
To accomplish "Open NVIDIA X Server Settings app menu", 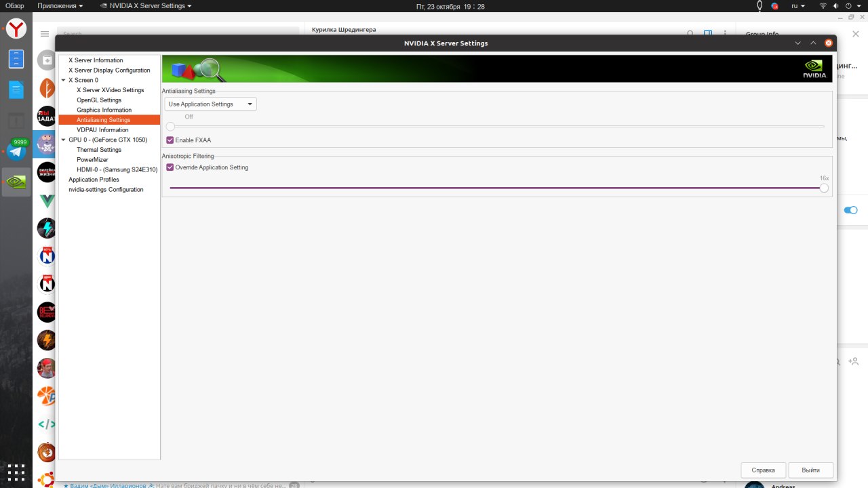I will (x=145, y=6).
